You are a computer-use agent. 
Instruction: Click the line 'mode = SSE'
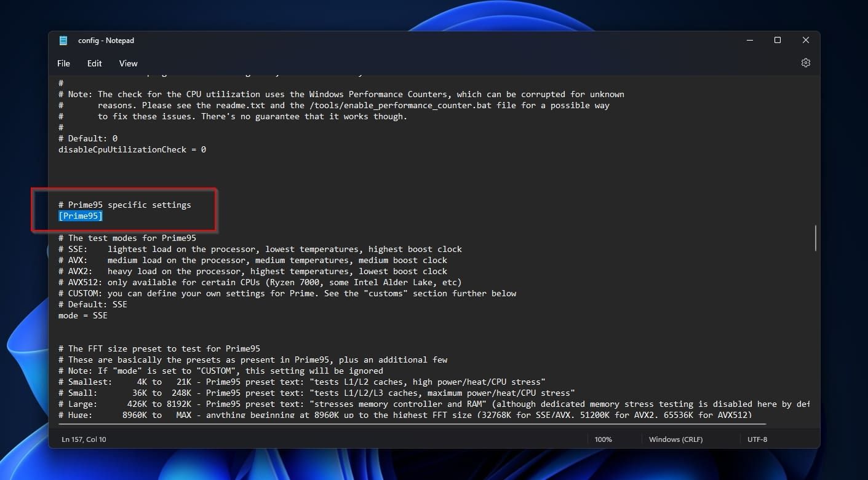83,315
